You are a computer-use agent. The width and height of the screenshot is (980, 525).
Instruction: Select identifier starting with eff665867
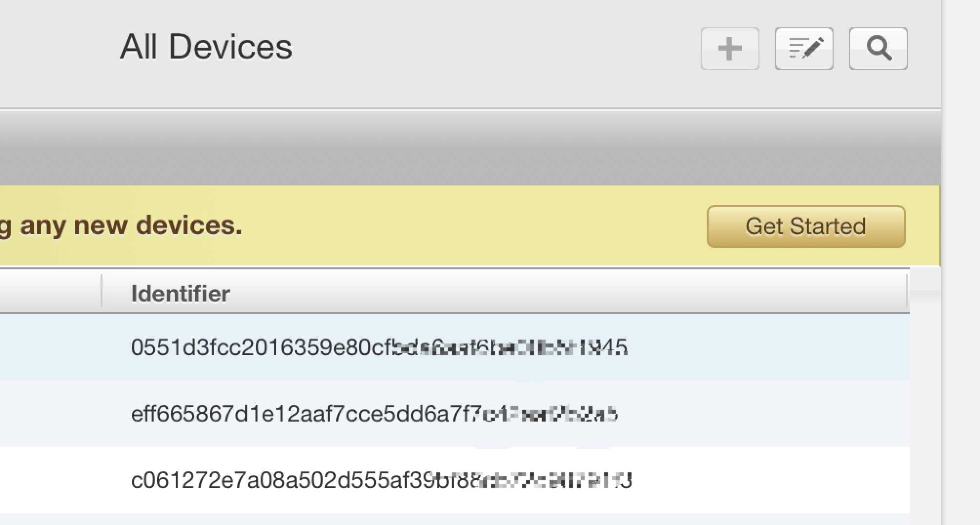pos(374,414)
